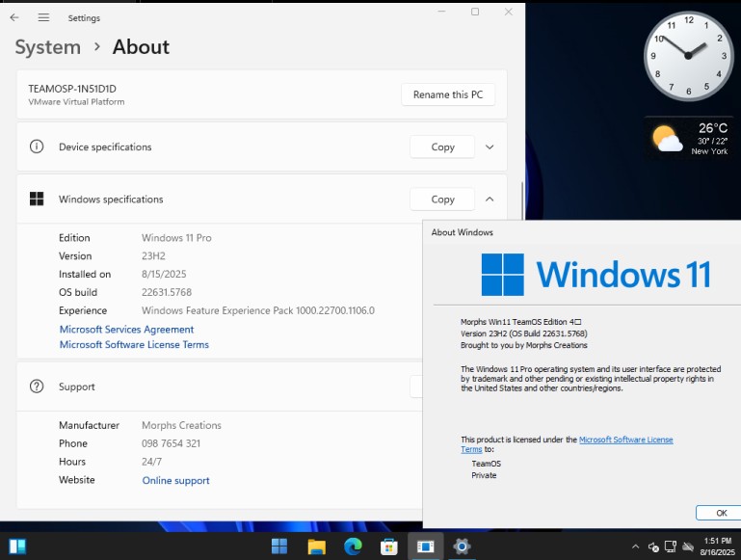Click the Device specifications info icon
This screenshot has height=560, width=741.
(37, 147)
